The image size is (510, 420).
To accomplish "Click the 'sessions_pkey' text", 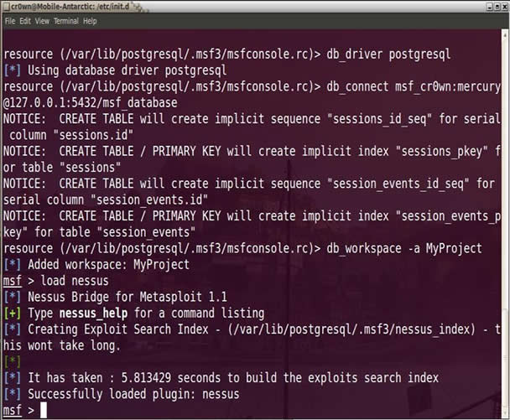I will [x=441, y=152].
